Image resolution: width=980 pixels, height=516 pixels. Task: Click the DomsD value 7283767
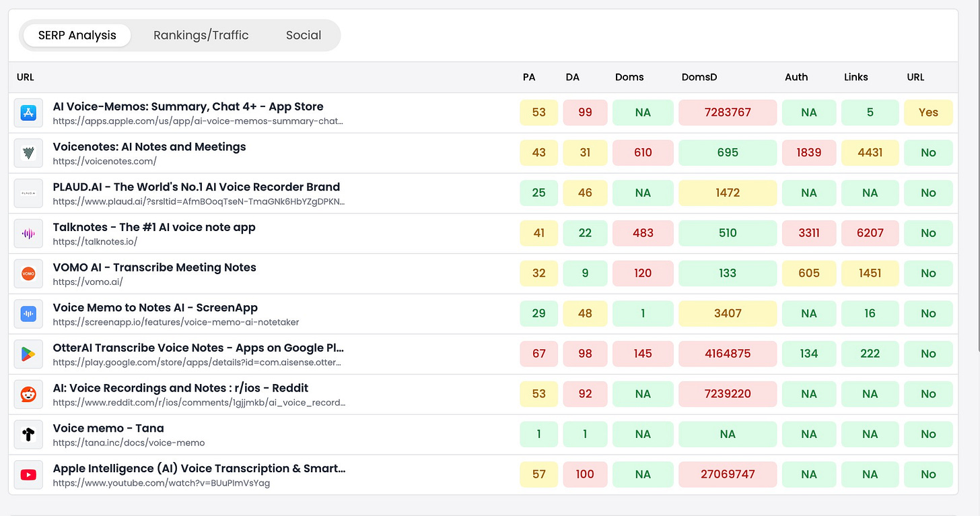(x=728, y=112)
